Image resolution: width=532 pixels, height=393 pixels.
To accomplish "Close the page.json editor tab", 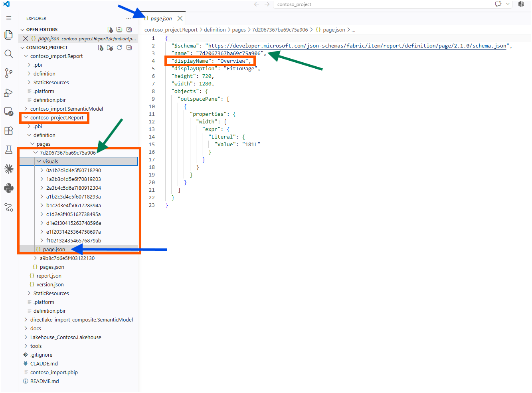I will 180,18.
